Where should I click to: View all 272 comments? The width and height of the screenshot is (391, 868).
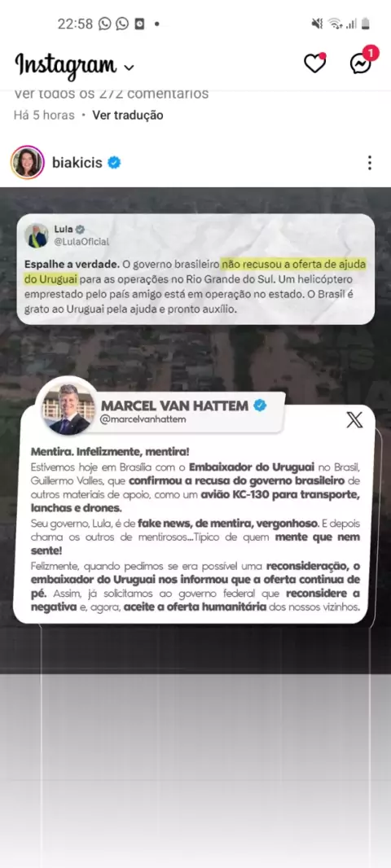click(x=111, y=93)
